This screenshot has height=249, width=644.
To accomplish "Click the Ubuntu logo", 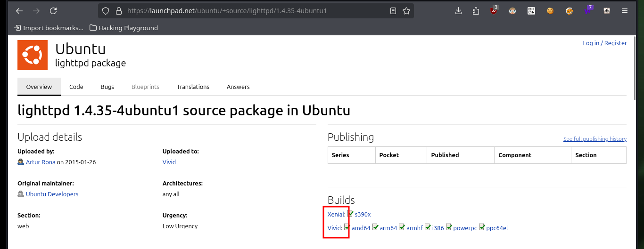I will pyautogui.click(x=33, y=55).
